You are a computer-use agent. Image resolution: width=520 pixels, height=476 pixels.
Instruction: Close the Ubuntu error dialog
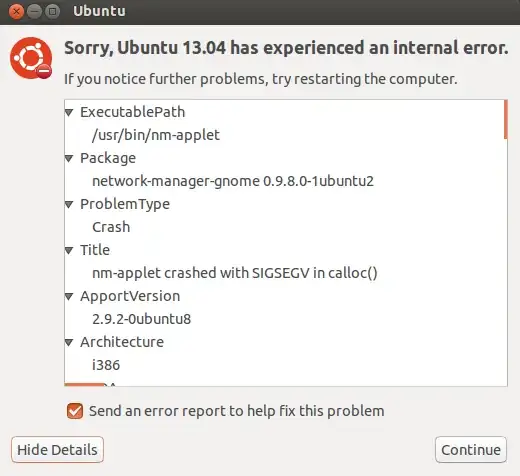[x=16, y=12]
